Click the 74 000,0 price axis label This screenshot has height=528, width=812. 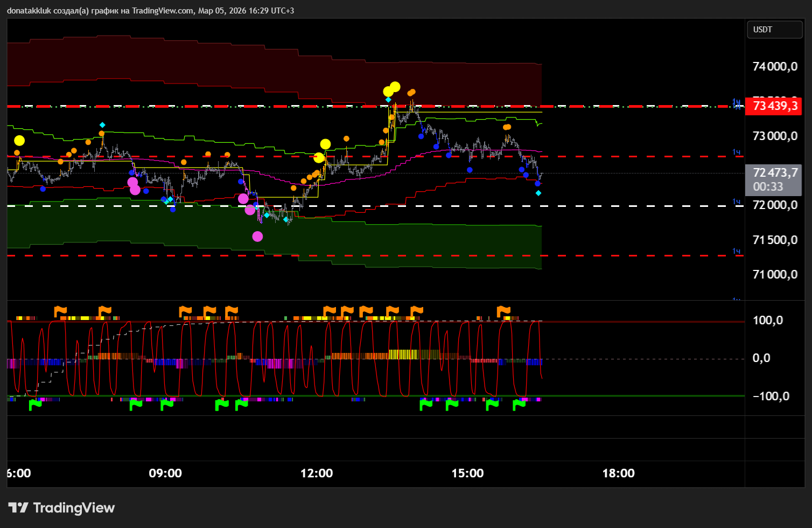pyautogui.click(x=774, y=67)
